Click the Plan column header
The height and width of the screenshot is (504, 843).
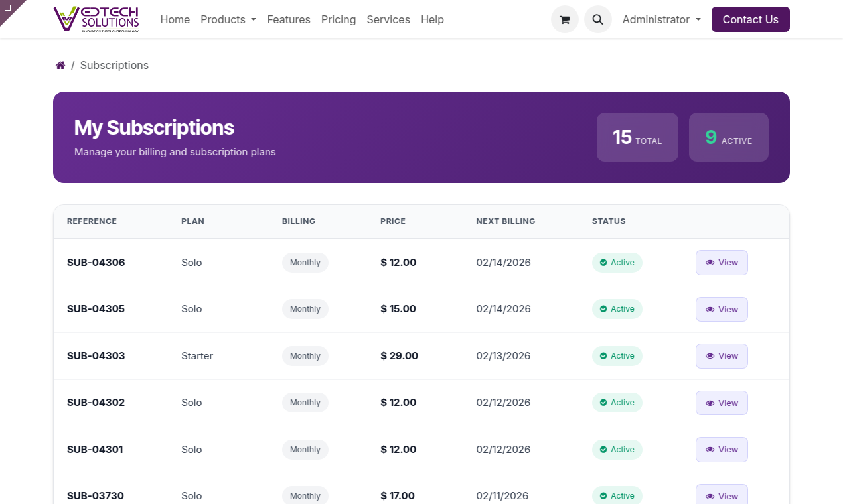193,221
